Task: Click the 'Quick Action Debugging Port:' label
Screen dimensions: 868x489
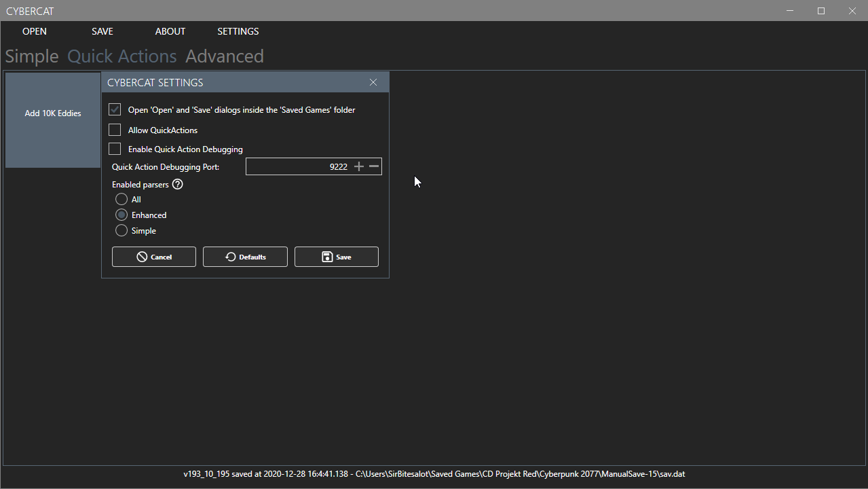Action: [166, 166]
